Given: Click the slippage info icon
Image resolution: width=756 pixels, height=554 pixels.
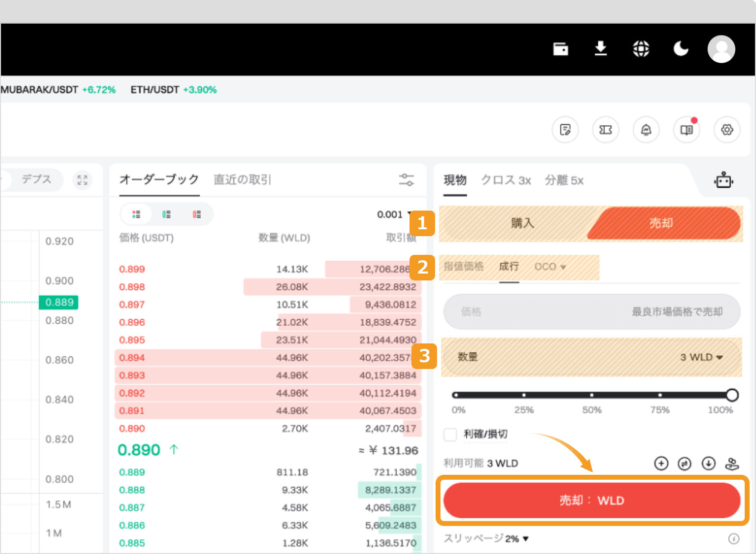Looking at the screenshot, I should [733, 539].
